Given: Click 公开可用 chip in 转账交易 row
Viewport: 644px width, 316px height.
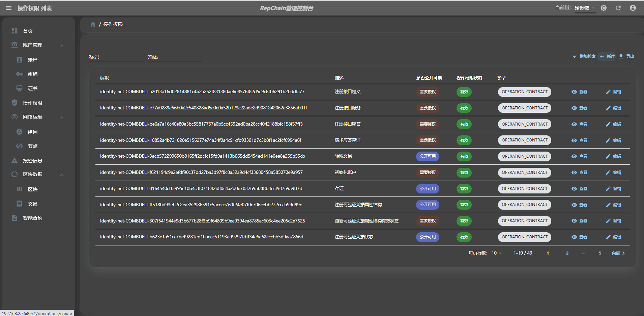Looking at the screenshot, I should [428, 156].
